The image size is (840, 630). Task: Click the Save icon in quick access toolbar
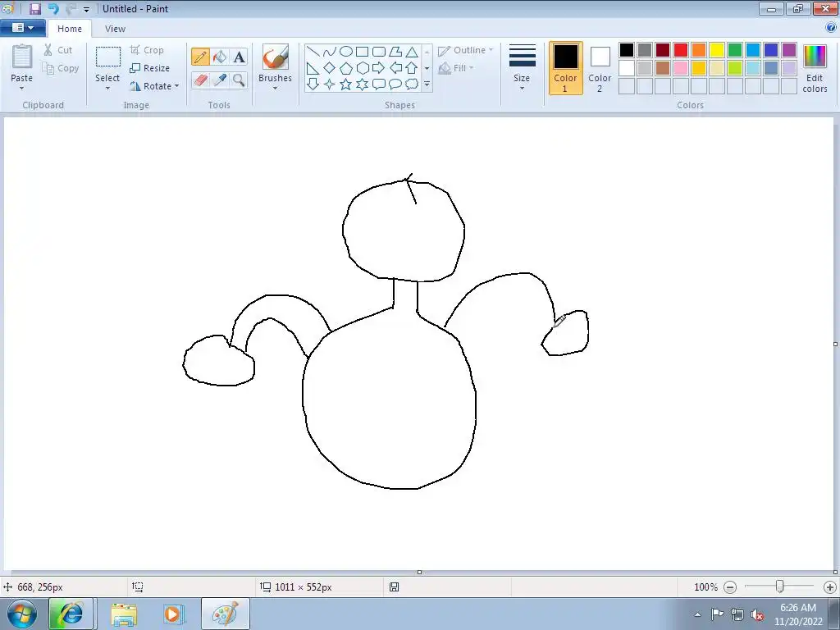34,8
